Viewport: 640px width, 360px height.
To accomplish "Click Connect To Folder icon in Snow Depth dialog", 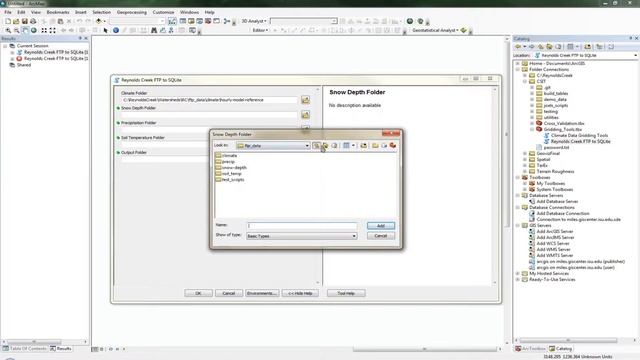I will 364,146.
